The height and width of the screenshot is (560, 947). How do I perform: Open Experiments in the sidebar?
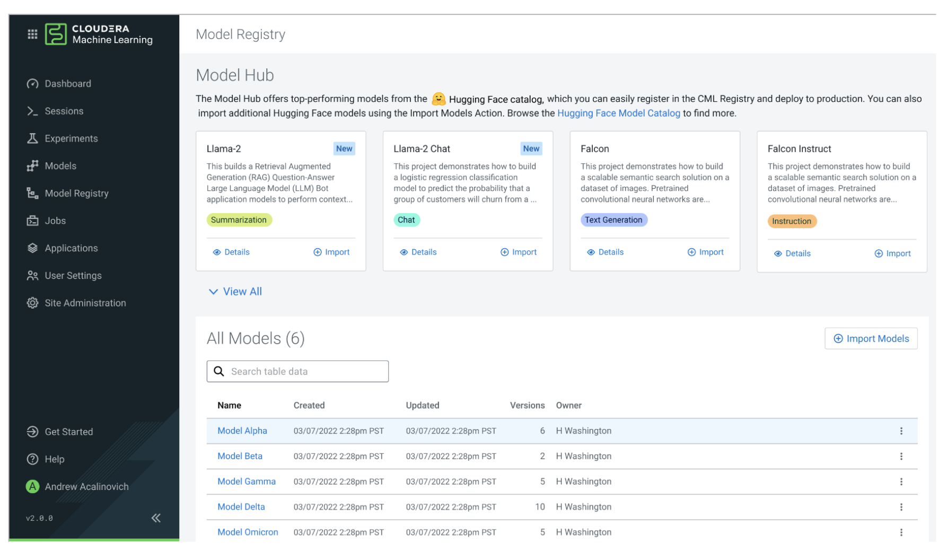click(63, 139)
